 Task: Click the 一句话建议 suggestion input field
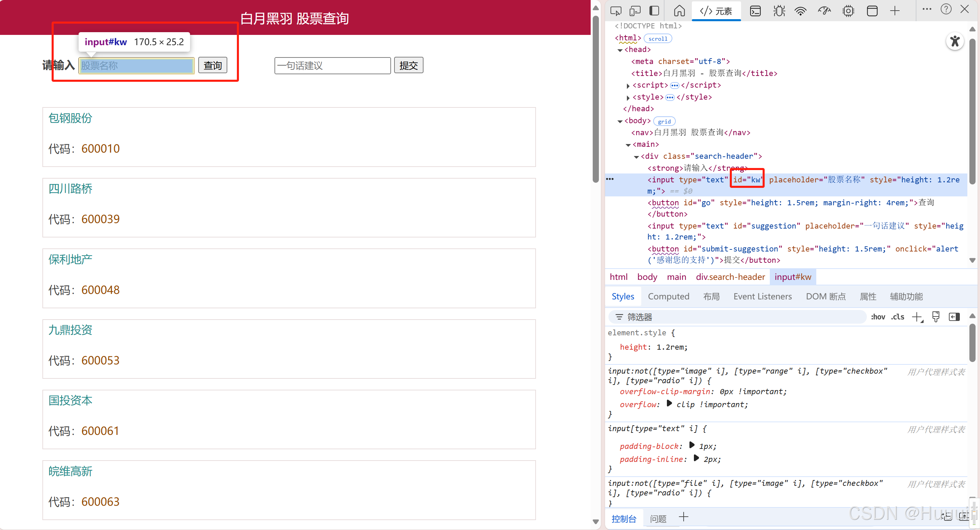pyautogui.click(x=332, y=65)
